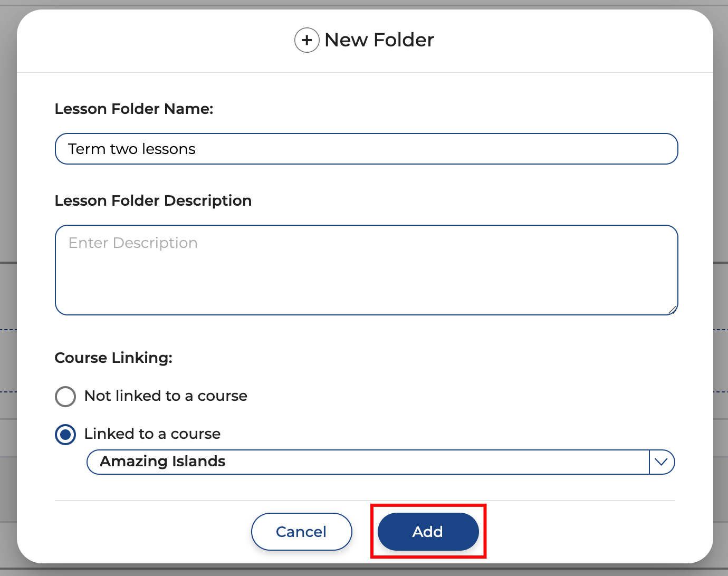Click the 'Not linked to a course' label

pyautogui.click(x=166, y=396)
